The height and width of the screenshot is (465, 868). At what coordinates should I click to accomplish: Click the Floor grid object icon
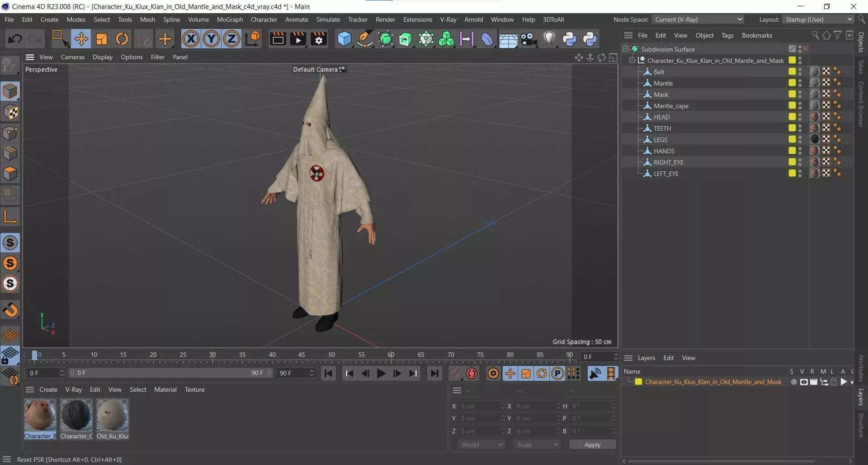(x=508, y=40)
